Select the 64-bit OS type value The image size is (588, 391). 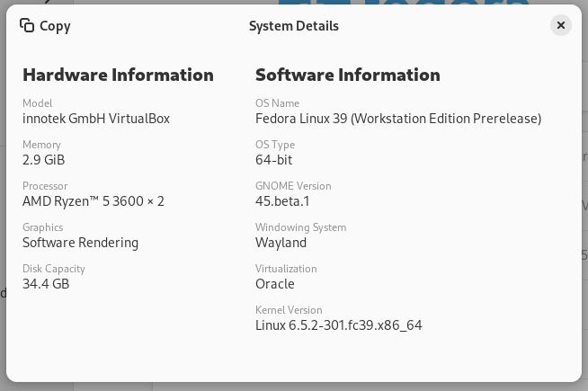tap(273, 160)
